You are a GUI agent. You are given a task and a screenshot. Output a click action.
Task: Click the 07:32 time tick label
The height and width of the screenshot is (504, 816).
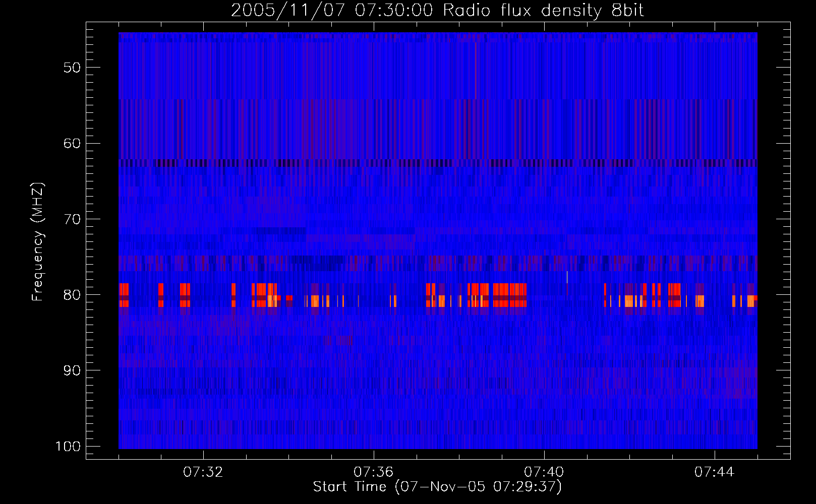[x=203, y=472]
